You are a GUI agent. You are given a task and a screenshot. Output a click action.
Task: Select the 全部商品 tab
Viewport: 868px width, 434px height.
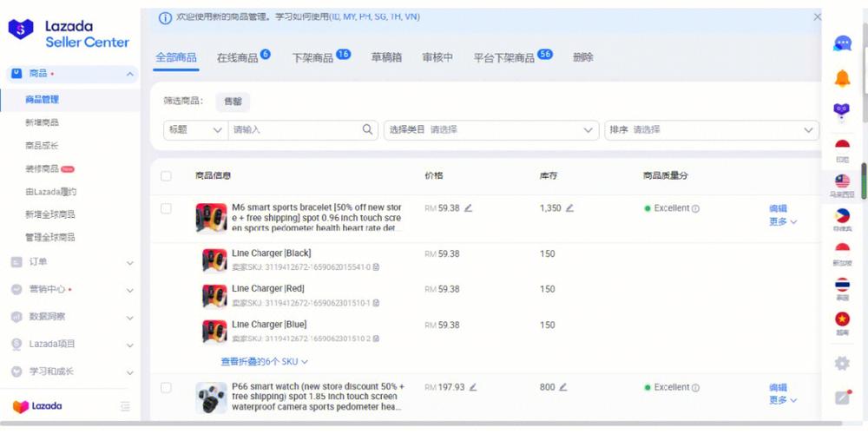[176, 57]
